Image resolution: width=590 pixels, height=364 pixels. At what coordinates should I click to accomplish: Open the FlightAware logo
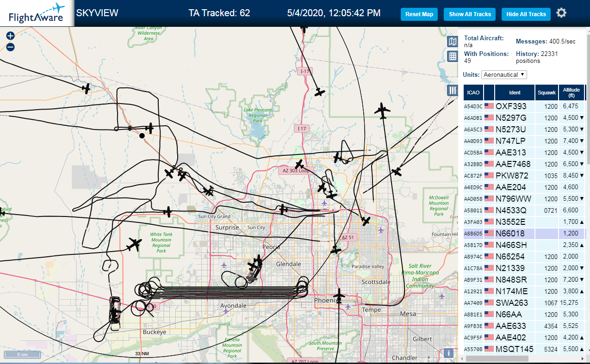click(x=37, y=13)
